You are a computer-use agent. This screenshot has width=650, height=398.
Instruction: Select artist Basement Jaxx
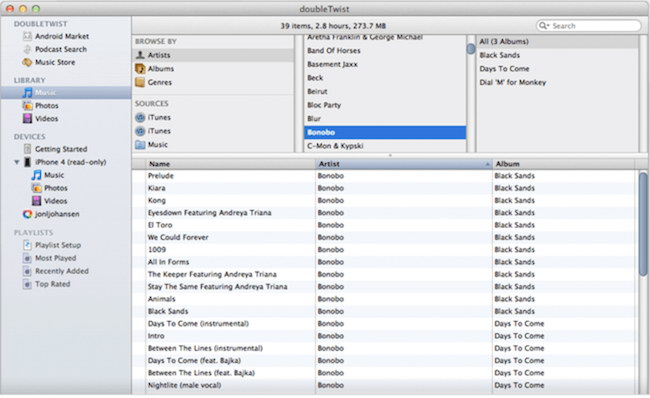click(x=332, y=64)
